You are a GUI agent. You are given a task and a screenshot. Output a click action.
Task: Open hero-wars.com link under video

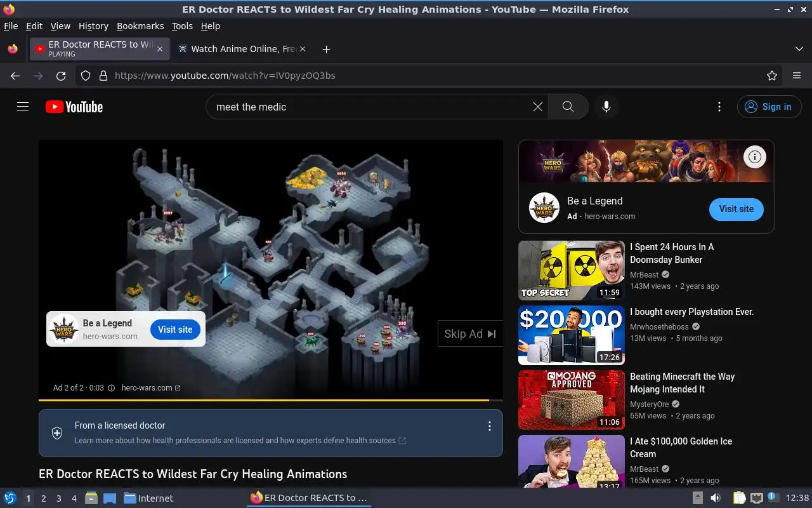(151, 388)
